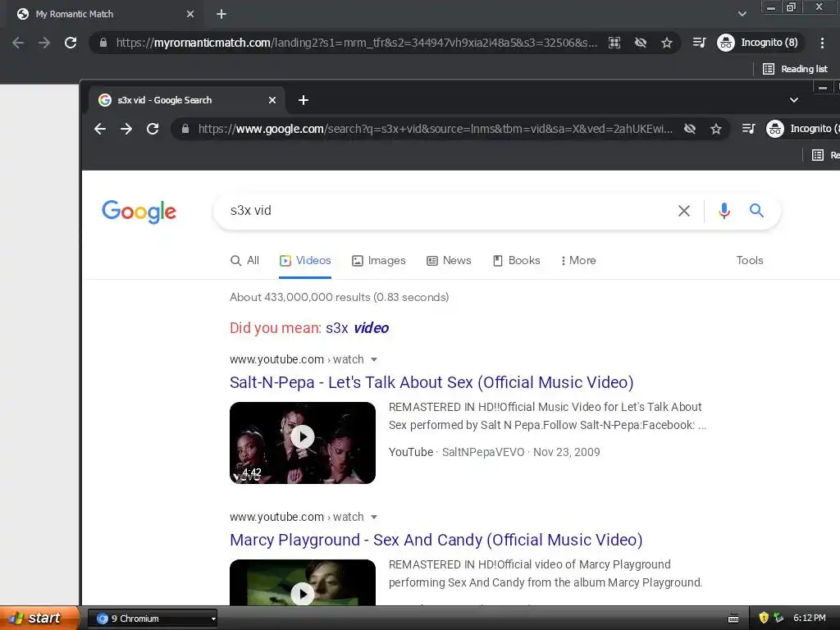This screenshot has width=840, height=630.
Task: Open the Windows start menu
Action: pyautogui.click(x=39, y=619)
